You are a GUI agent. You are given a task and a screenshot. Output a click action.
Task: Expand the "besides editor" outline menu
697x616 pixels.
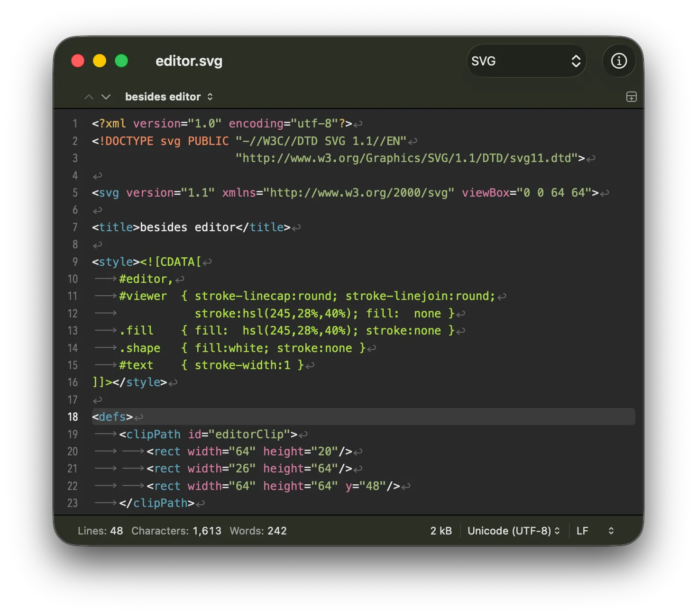pos(169,97)
